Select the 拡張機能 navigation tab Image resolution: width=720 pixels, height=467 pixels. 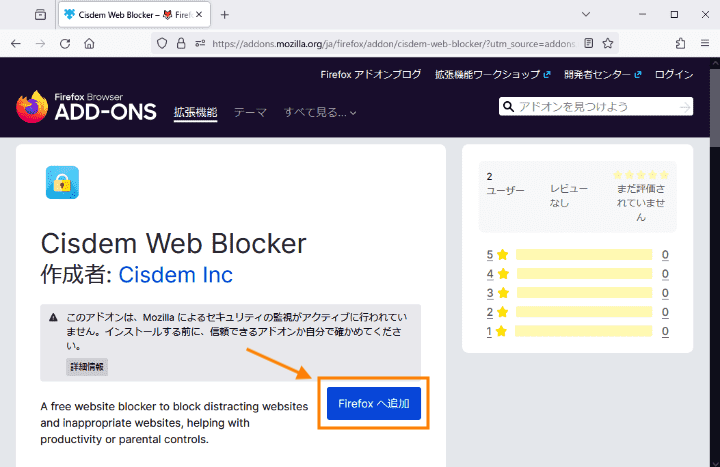point(196,112)
